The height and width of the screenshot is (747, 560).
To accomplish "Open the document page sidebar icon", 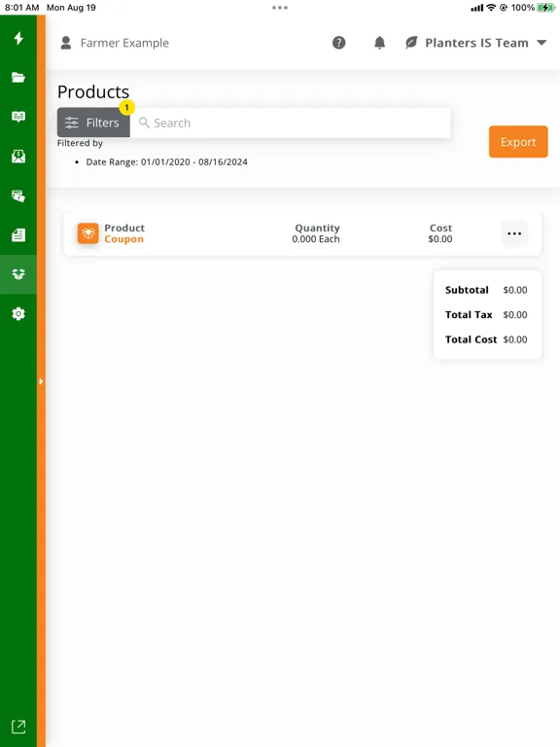I will click(x=18, y=234).
